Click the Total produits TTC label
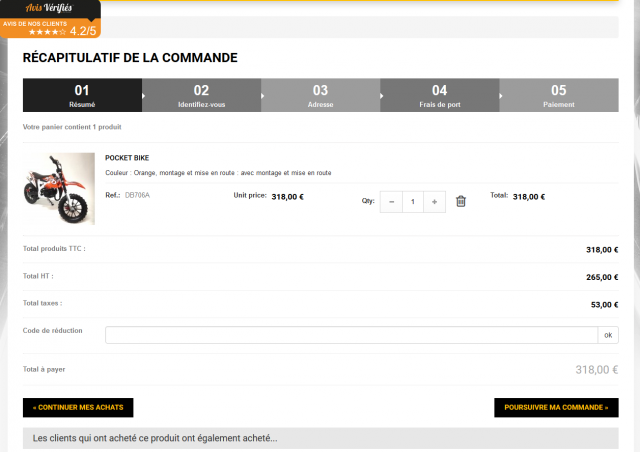 click(54, 249)
